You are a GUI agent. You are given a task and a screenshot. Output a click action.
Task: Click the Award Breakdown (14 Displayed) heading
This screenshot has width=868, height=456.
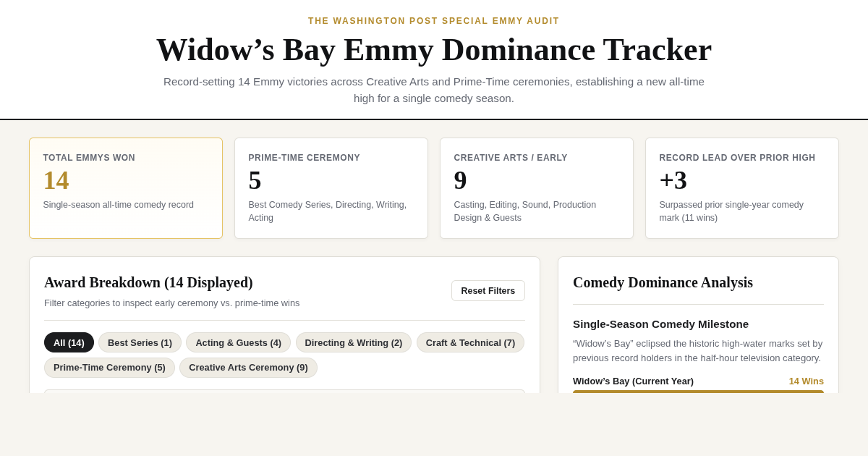coord(148,282)
